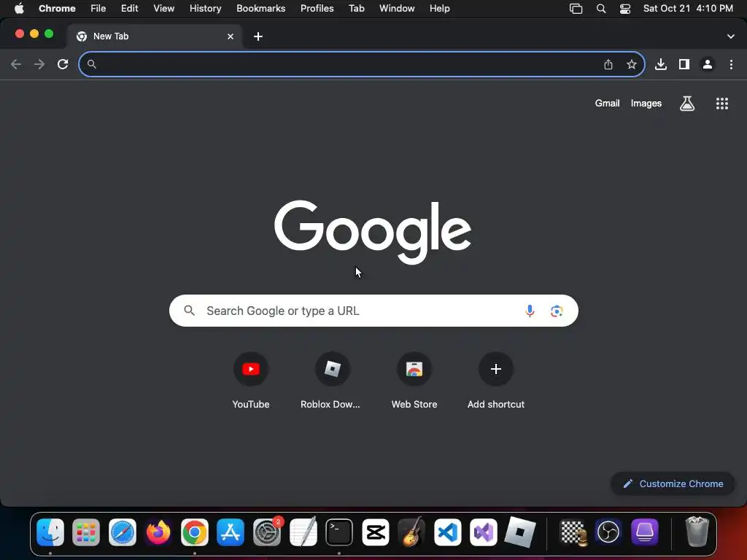Open the Profiles menu
This screenshot has height=560, width=747.
click(x=317, y=9)
